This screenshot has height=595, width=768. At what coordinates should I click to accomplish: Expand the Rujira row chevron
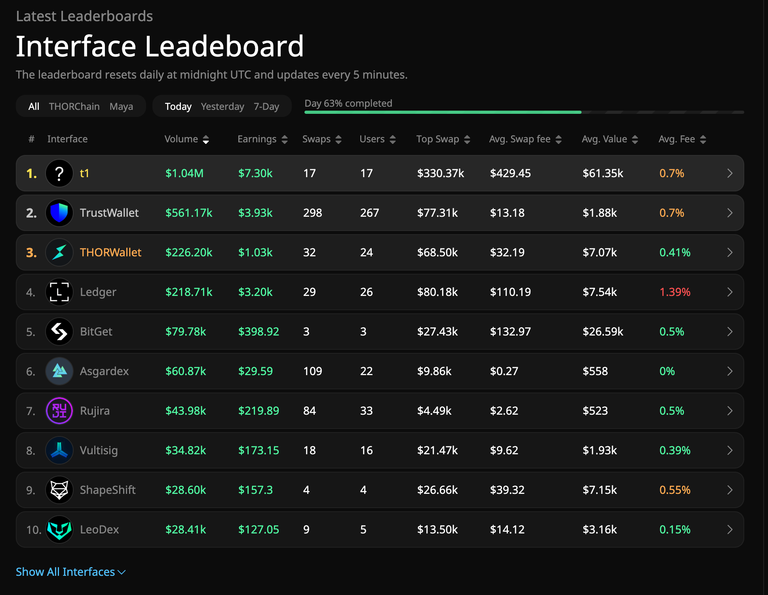point(730,411)
